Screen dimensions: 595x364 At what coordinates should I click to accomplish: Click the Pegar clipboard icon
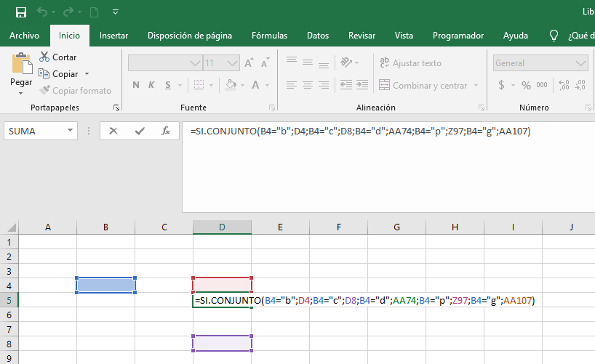(22, 63)
